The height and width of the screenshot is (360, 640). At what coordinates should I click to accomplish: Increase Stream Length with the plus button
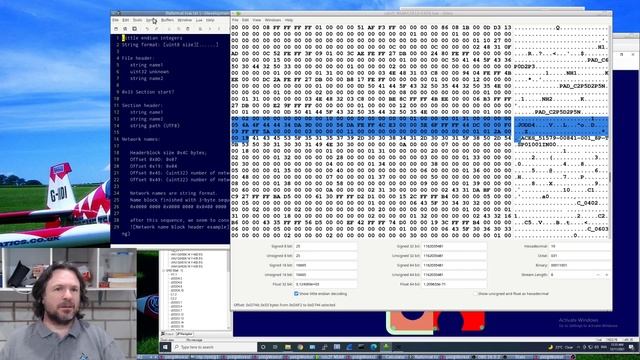pos(606,275)
